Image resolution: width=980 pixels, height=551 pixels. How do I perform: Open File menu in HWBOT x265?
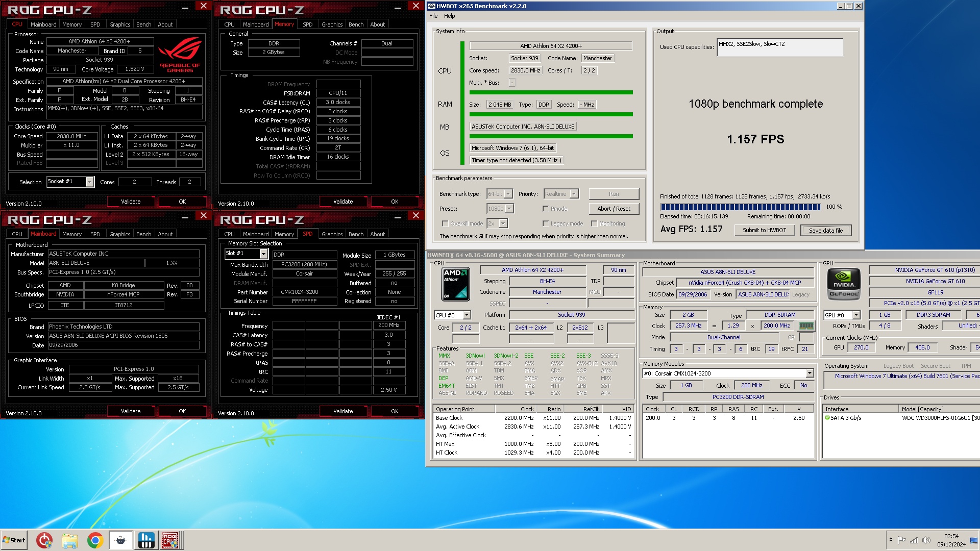click(x=433, y=16)
